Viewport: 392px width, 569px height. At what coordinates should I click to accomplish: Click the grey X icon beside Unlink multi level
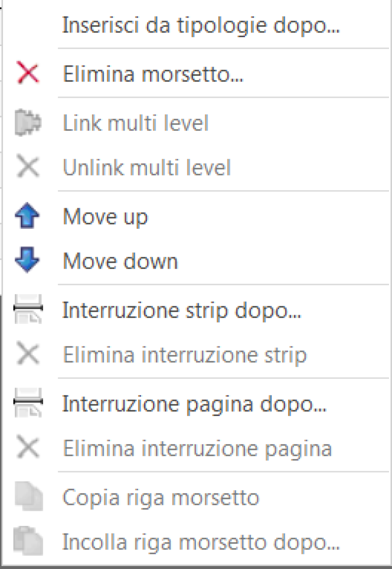(x=28, y=167)
